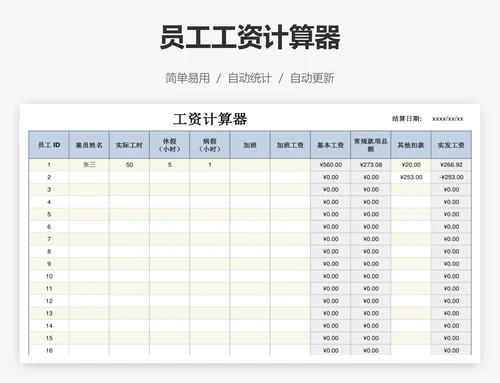Select the subtitle text 自动更新

312,78
